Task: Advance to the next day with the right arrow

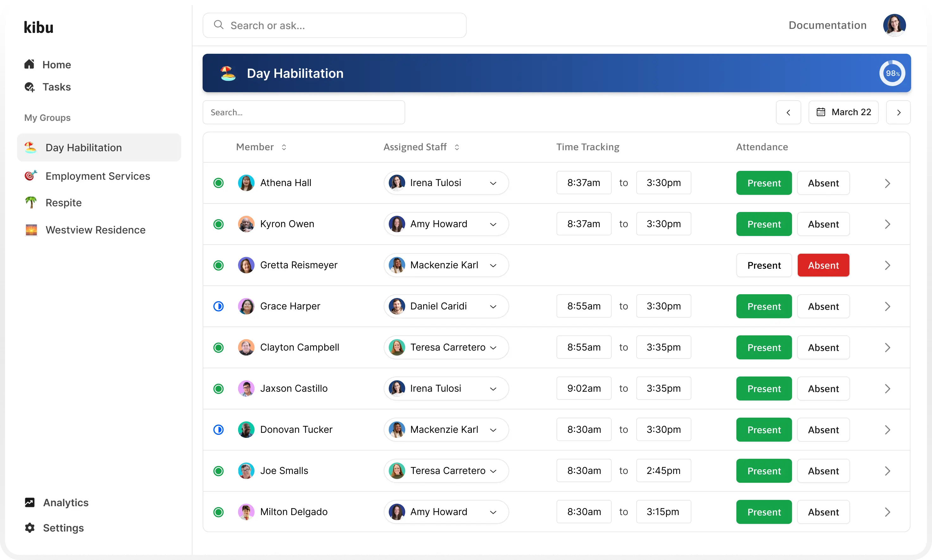Action: click(898, 112)
